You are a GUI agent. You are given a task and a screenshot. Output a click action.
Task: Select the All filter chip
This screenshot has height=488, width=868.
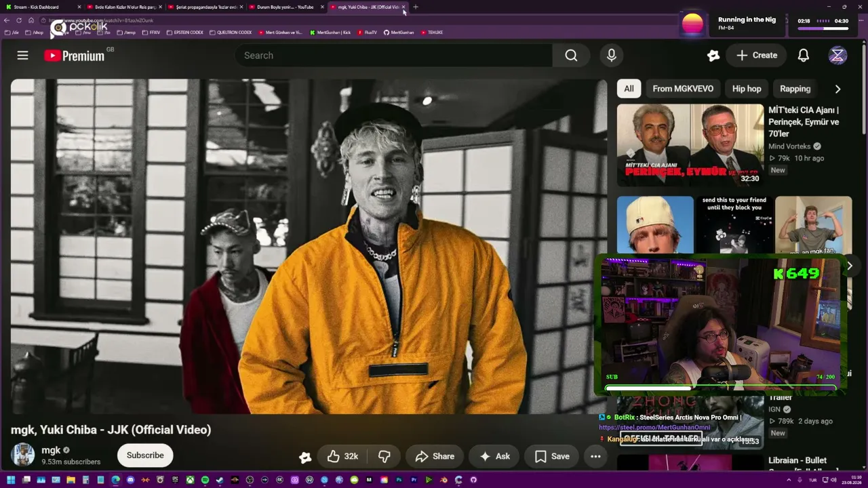tap(629, 89)
